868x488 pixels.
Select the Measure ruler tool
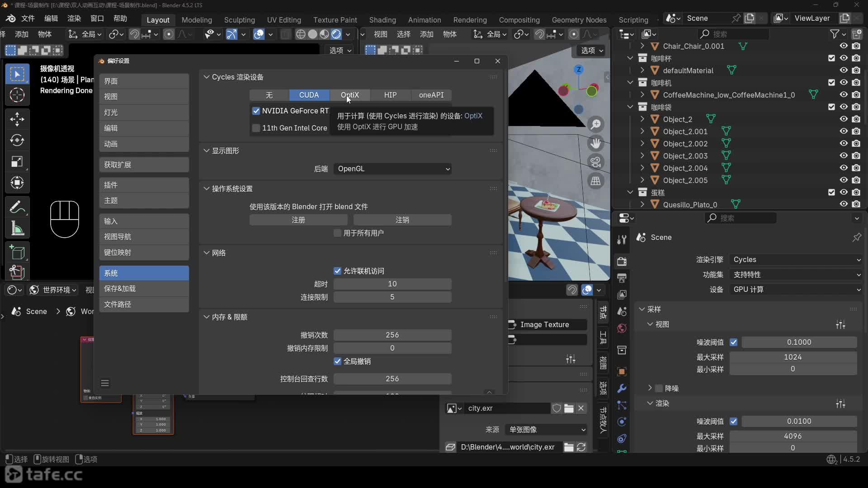tap(17, 229)
